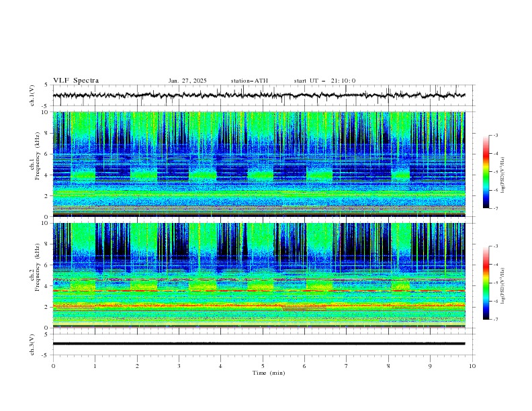Click time axis tick label "1"

[x=95, y=366]
